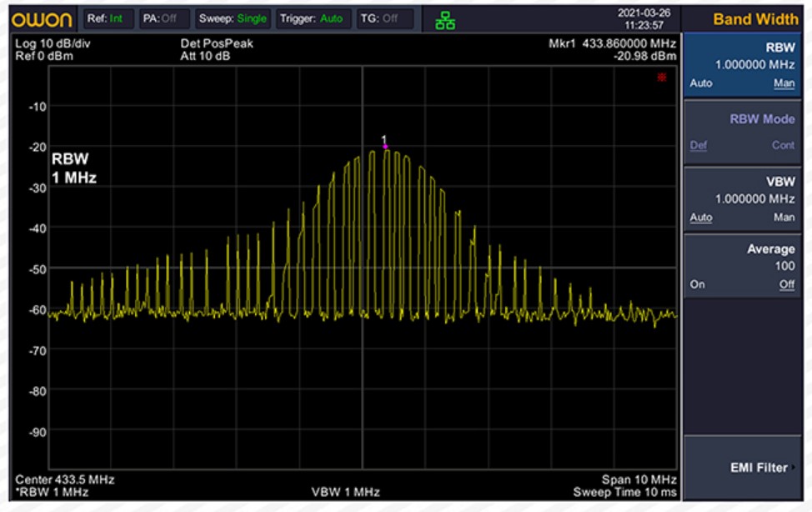Open the Ref: Int status button
The height and width of the screenshot is (512, 812).
108,18
